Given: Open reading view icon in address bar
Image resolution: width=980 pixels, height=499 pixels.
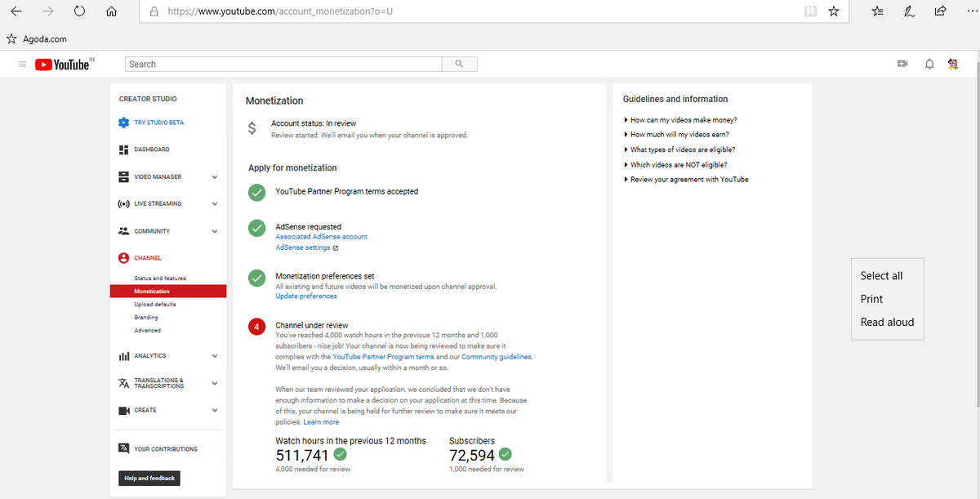Looking at the screenshot, I should tap(808, 12).
